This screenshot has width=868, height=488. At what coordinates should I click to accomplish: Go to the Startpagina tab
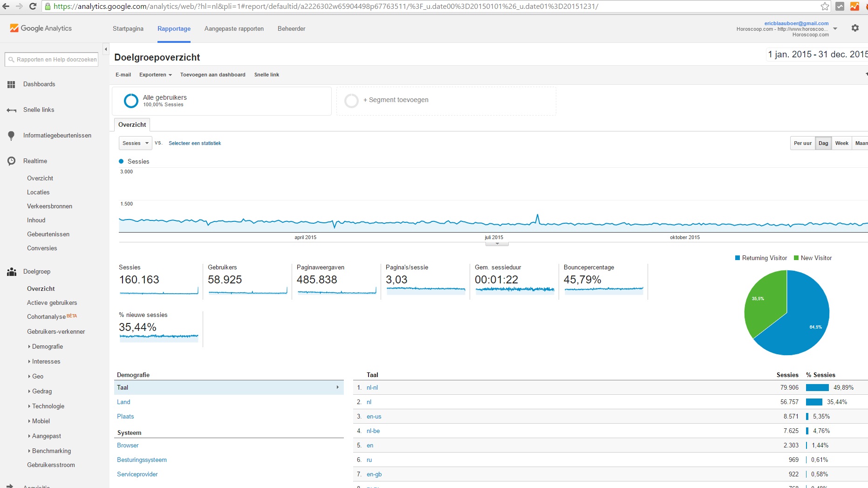128,29
